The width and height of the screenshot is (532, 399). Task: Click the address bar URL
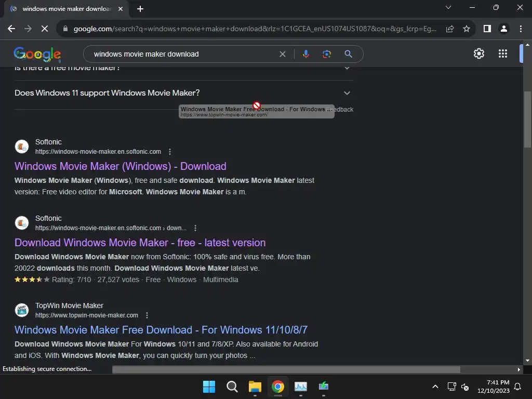click(x=255, y=29)
